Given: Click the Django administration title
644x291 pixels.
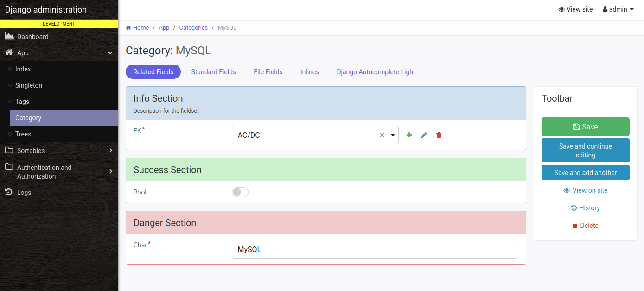Looking at the screenshot, I should point(46,10).
